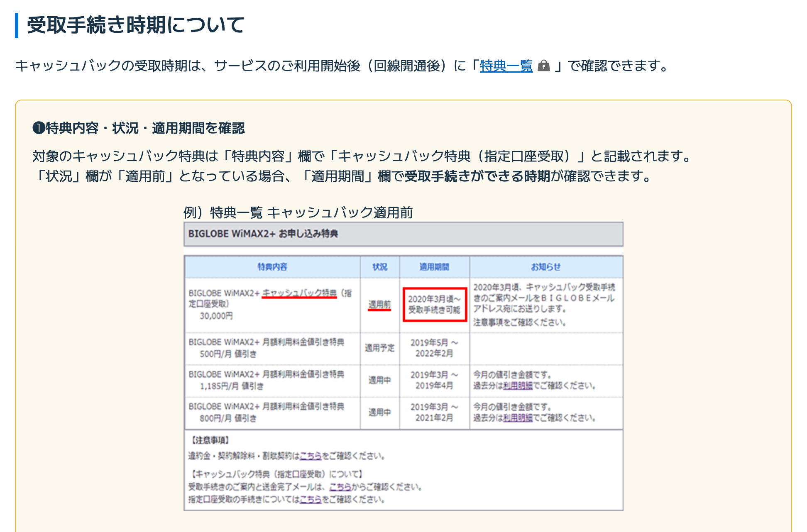Click the 状況 column header in the example table
The height and width of the screenshot is (532, 807).
pos(380,267)
